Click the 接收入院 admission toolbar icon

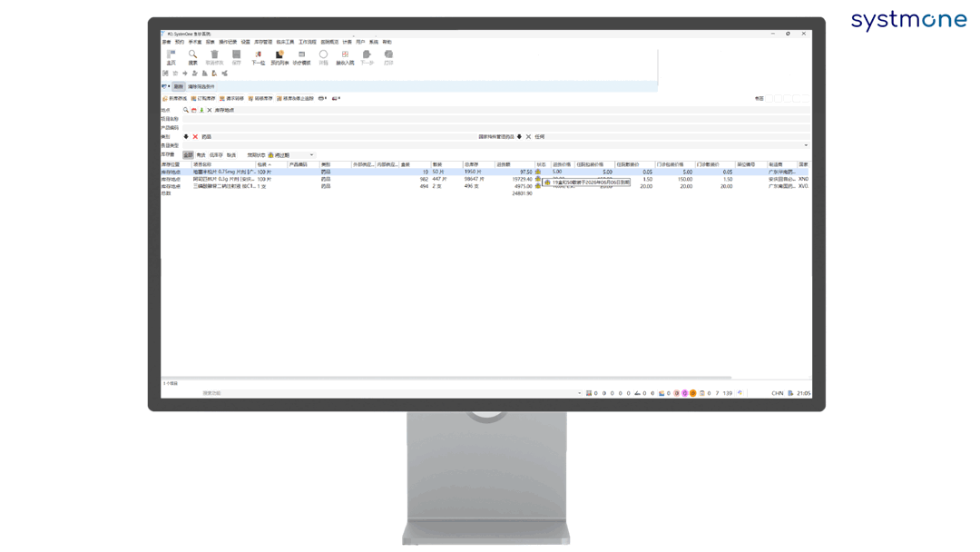point(345,56)
